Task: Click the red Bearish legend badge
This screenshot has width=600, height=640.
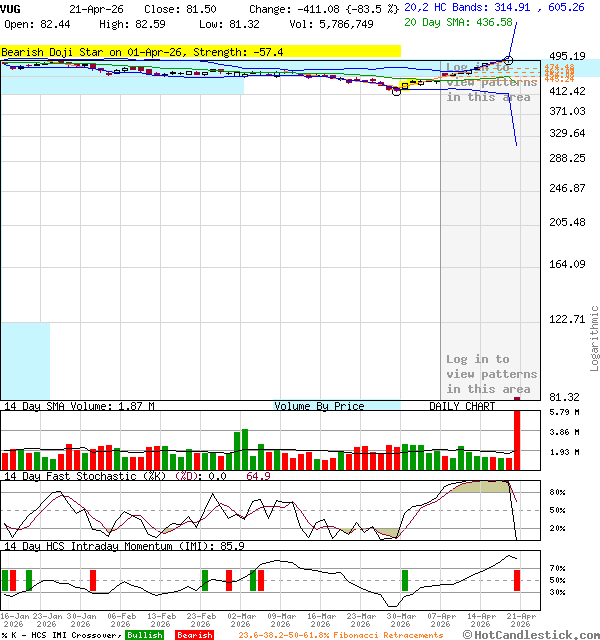Action: (194, 635)
